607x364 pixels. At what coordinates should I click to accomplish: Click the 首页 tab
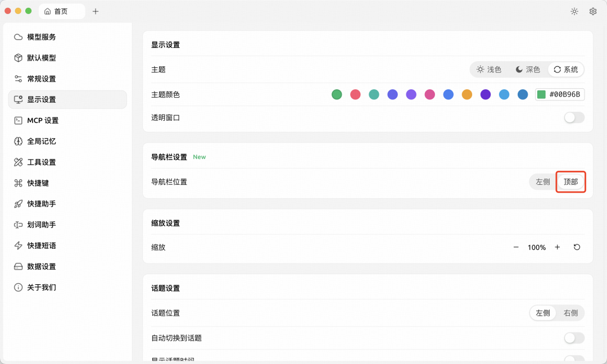tap(62, 11)
